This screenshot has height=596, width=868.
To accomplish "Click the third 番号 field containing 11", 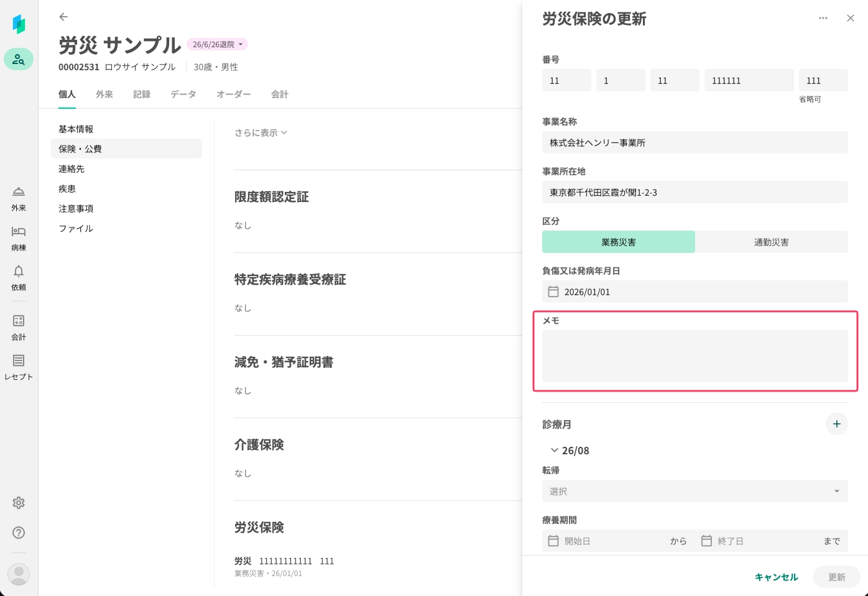I will (x=675, y=80).
